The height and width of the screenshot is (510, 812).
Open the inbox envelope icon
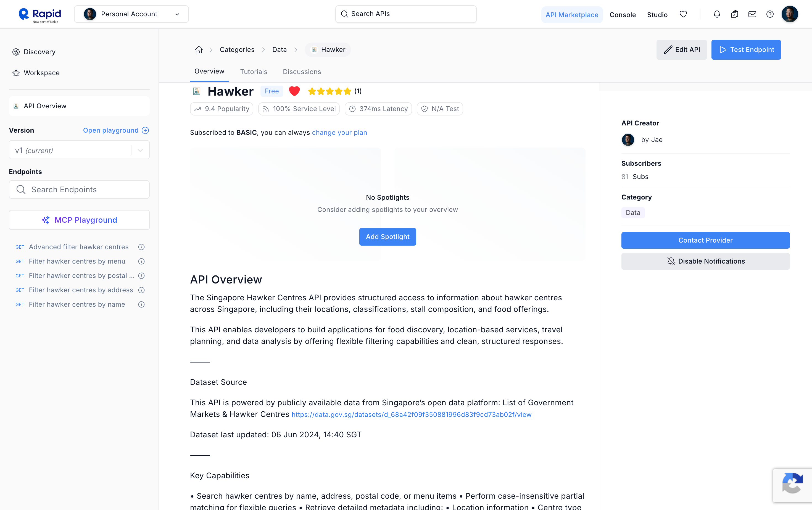pyautogui.click(x=752, y=14)
